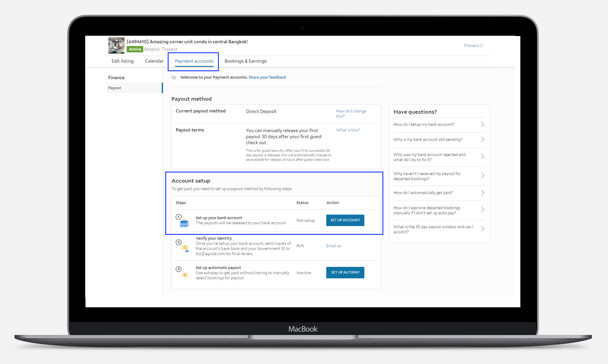608x364 pixels.
Task: Expand "How do I setup my bank account?"
Action: (482, 124)
